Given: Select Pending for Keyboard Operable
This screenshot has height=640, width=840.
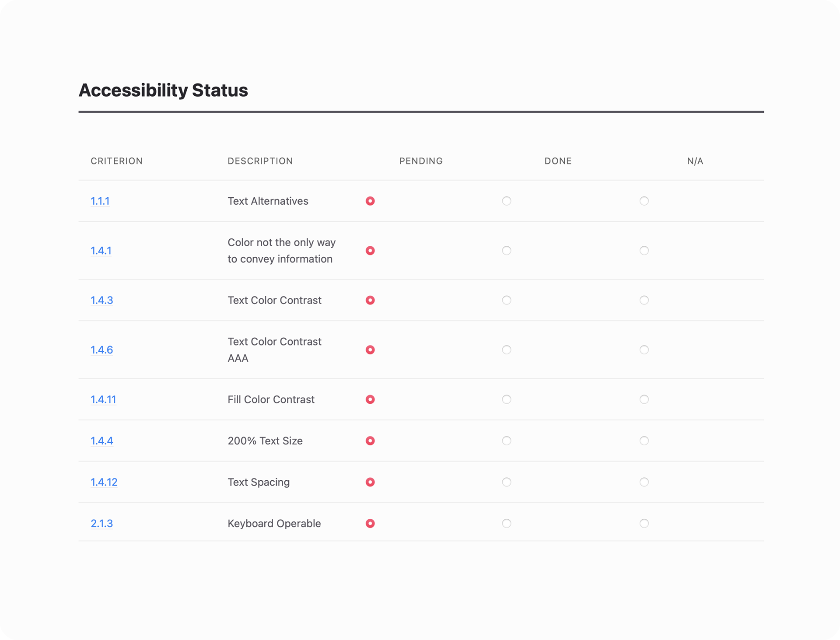Looking at the screenshot, I should [x=370, y=523].
